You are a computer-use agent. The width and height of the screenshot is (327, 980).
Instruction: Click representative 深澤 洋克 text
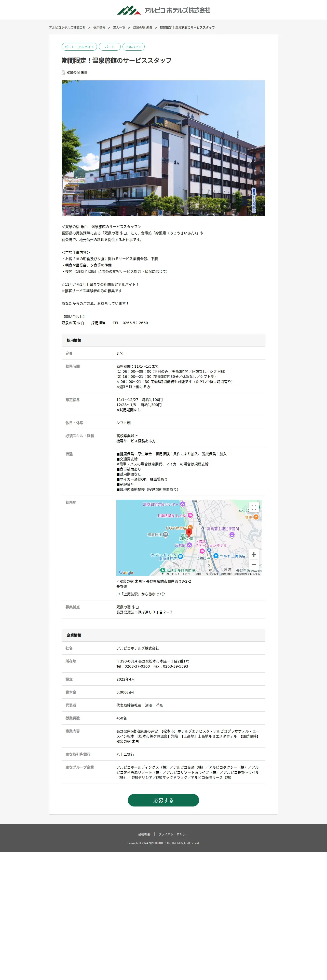[x=154, y=705]
